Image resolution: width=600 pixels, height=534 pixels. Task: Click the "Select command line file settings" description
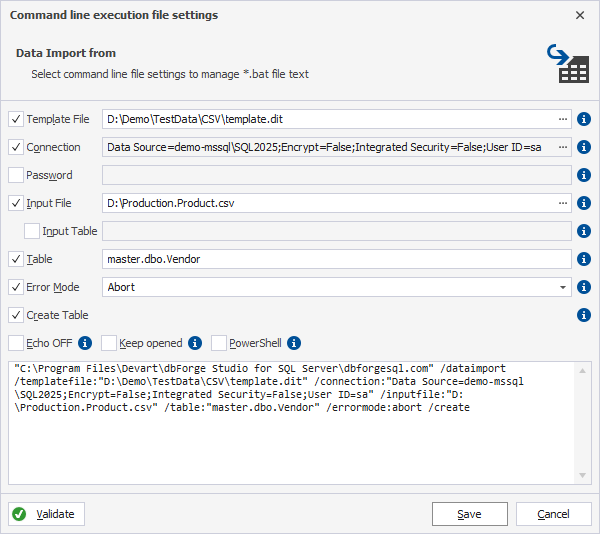170,74
